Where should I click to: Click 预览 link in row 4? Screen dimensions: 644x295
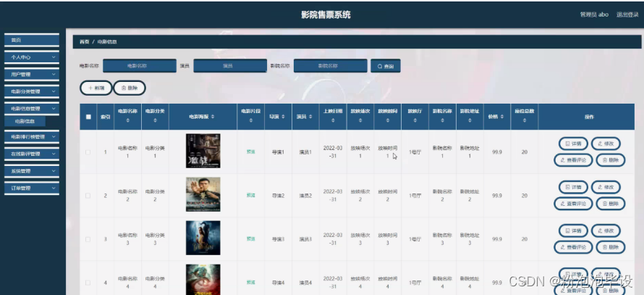pos(250,283)
